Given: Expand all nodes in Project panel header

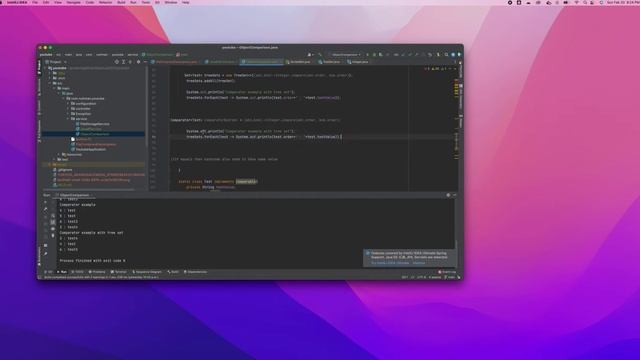Looking at the screenshot, I should coord(123,62).
